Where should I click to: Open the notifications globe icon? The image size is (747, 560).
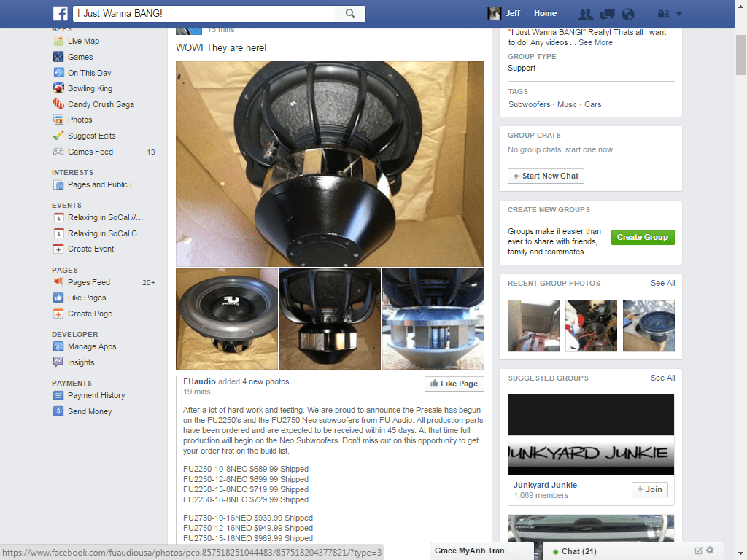(x=628, y=15)
